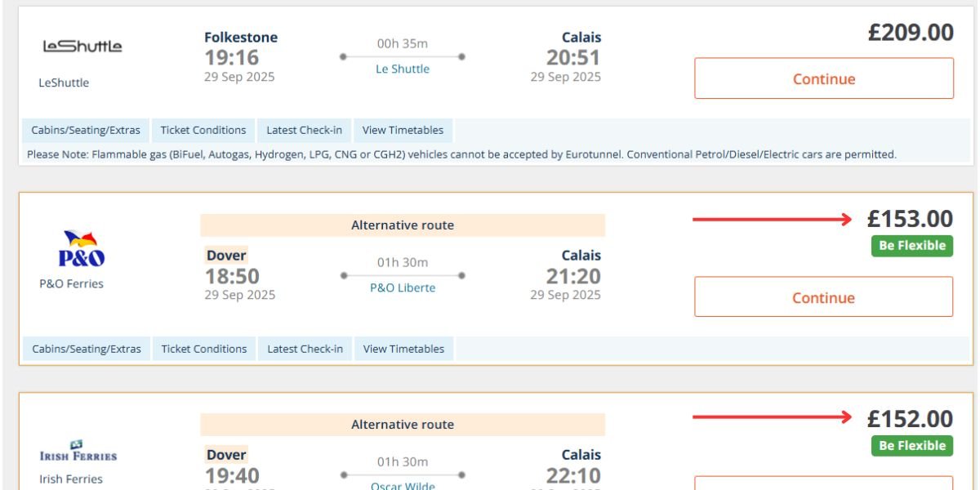
Task: Show Latest Check-in for LeShuttle
Action: (x=305, y=131)
